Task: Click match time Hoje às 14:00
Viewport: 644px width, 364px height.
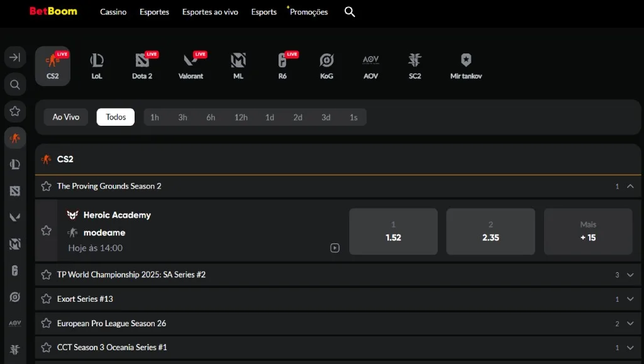Action: coord(96,248)
